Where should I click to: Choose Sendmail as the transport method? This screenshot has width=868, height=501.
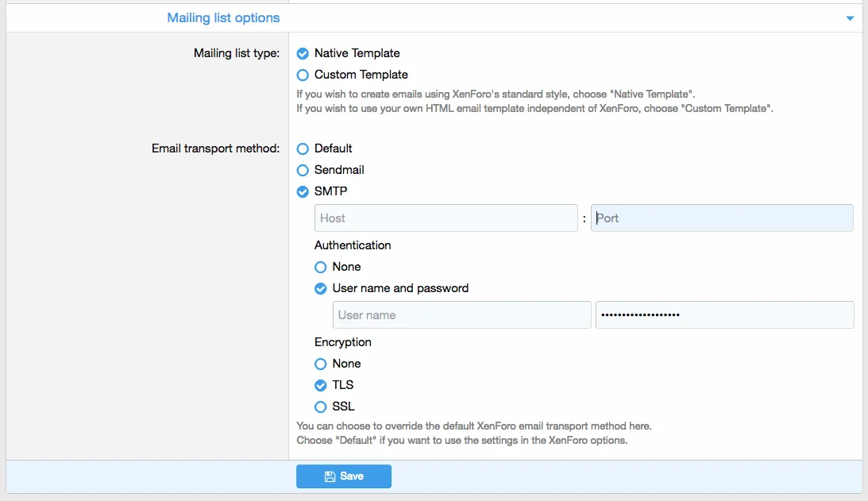tap(303, 171)
